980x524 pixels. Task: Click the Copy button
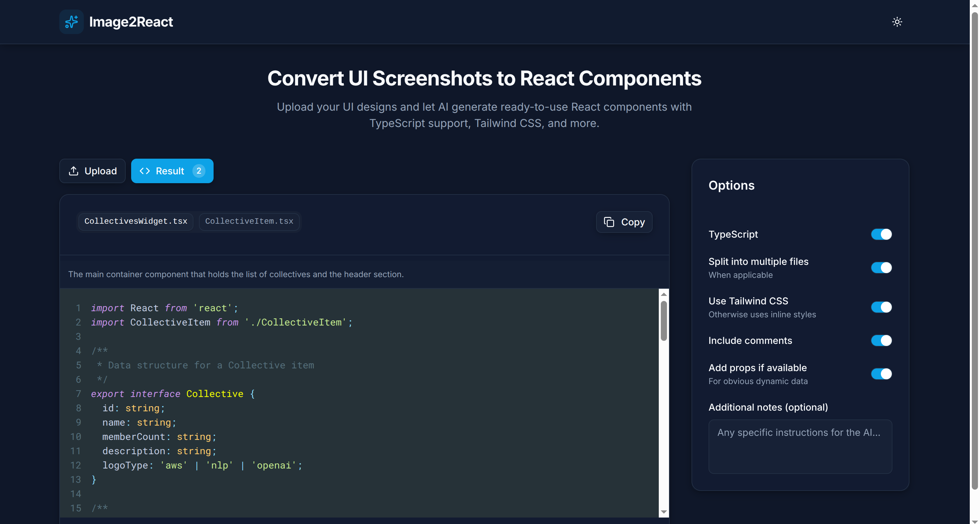[624, 222]
